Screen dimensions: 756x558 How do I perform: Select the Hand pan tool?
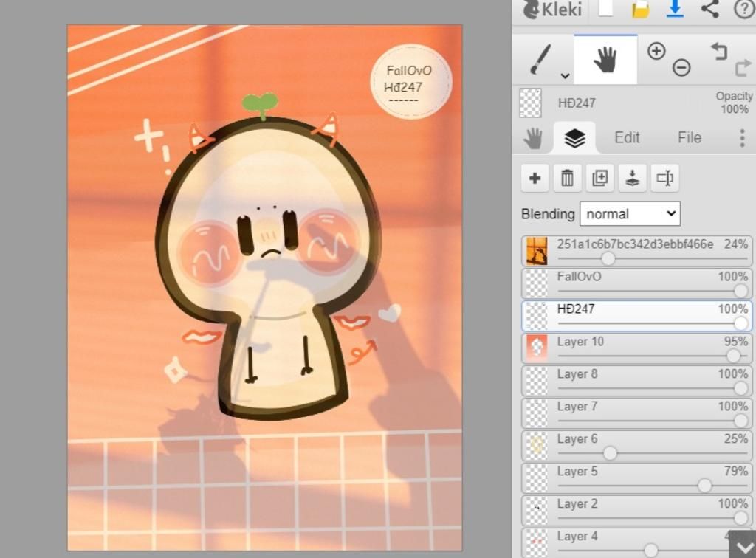[x=605, y=60]
